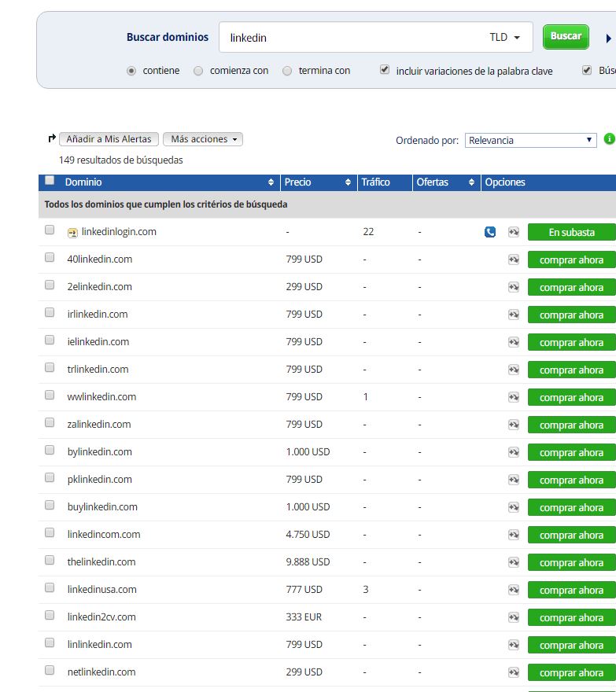Click the green info icon next to sort box
Image resolution: width=616 pixels, height=692 pixels.
click(x=610, y=139)
